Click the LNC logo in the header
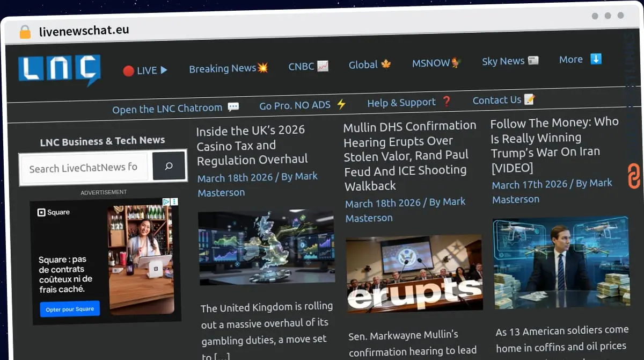644x360 pixels. 60,70
